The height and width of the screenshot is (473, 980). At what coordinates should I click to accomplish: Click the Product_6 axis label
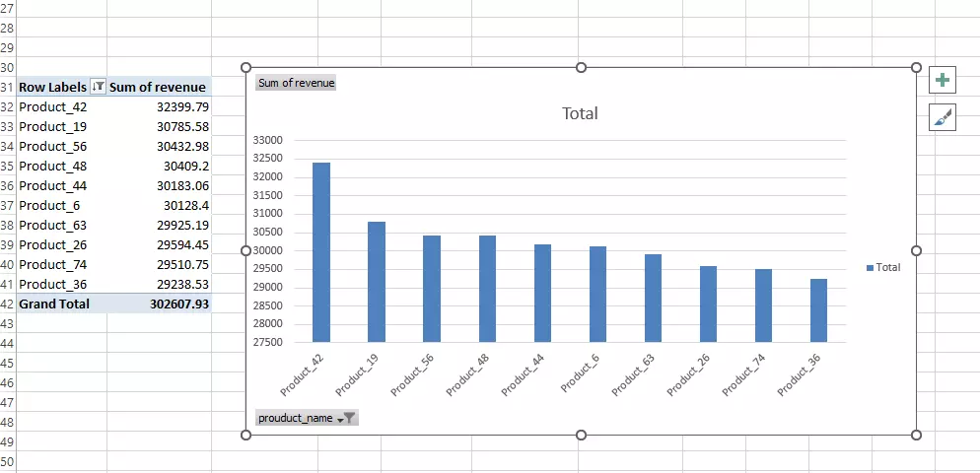point(583,372)
